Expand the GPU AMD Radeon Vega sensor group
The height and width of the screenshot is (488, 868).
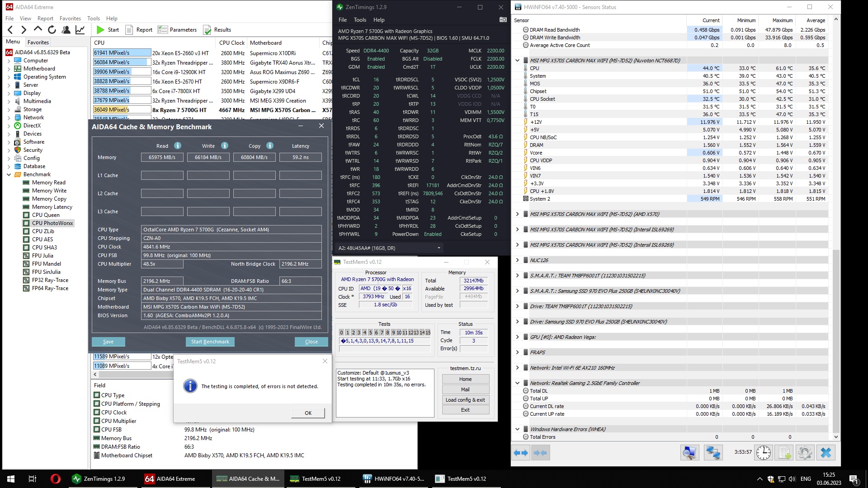pos(517,337)
